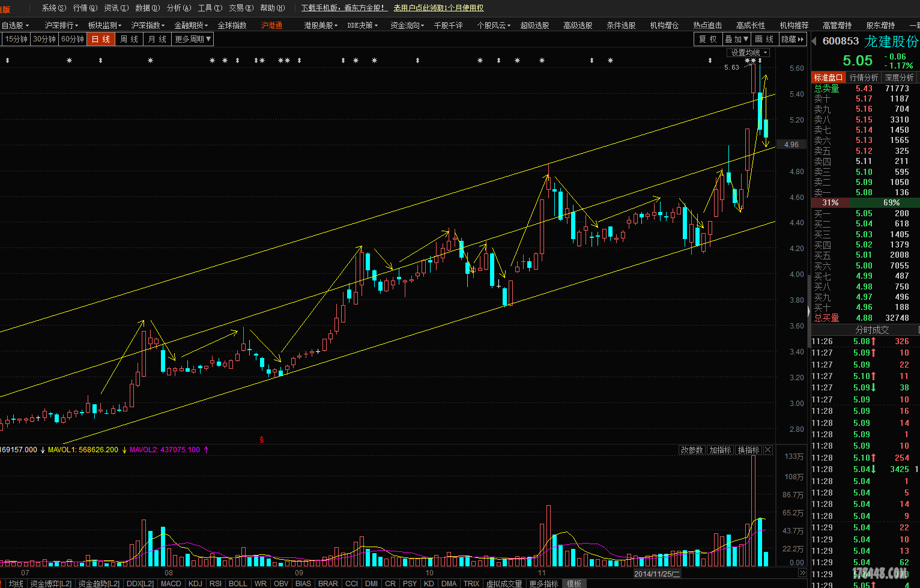The height and width of the screenshot is (588, 920).
Task: Open 千股千评 in the toolbar
Action: point(448,25)
